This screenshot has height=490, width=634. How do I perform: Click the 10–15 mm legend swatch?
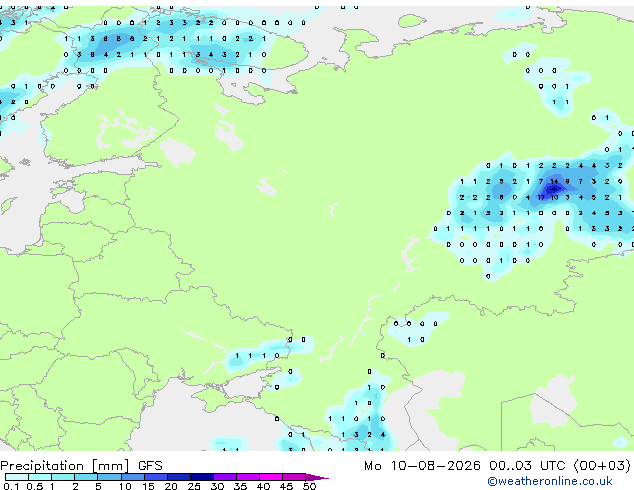click(x=133, y=477)
